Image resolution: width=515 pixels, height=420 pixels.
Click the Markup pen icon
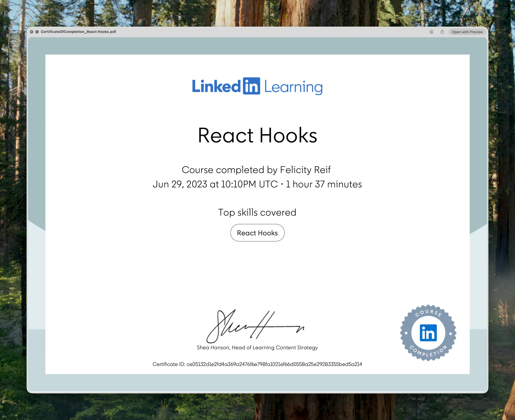(432, 32)
